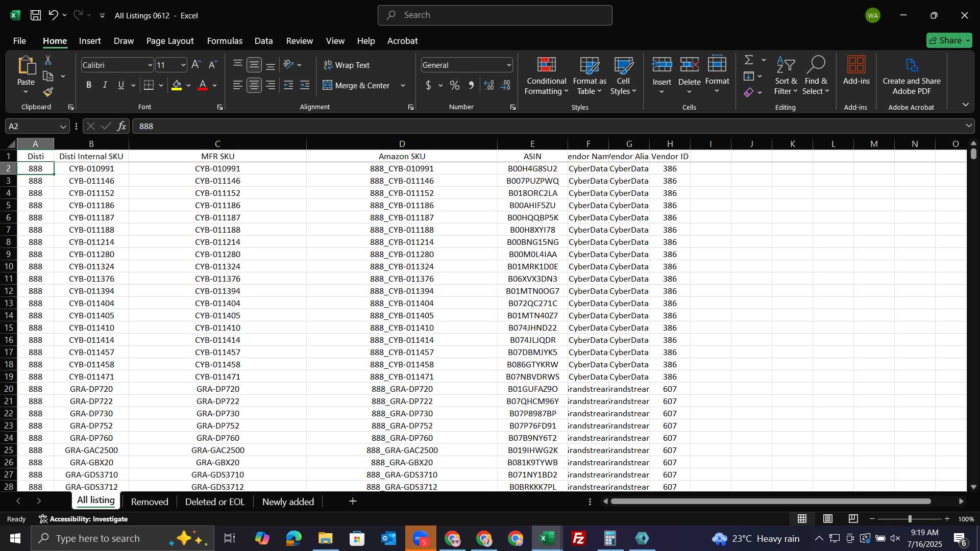
Task: Click the Search box in title bar
Action: (495, 15)
